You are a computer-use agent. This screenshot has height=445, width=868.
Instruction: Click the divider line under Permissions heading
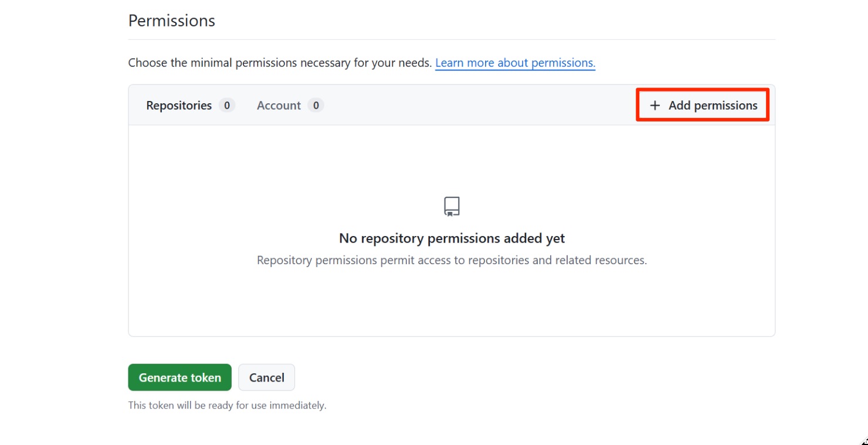[452, 39]
